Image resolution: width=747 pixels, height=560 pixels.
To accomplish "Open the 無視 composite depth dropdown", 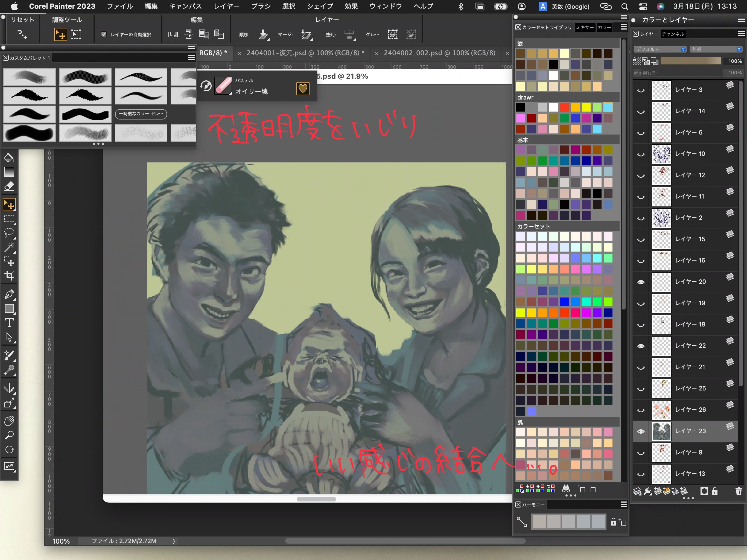I will (715, 49).
